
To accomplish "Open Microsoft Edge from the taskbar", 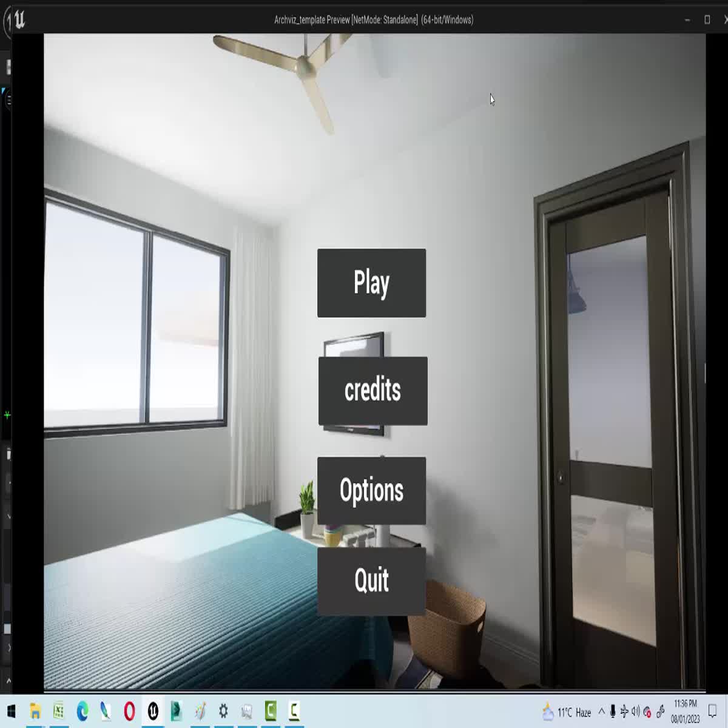I will pyautogui.click(x=81, y=710).
